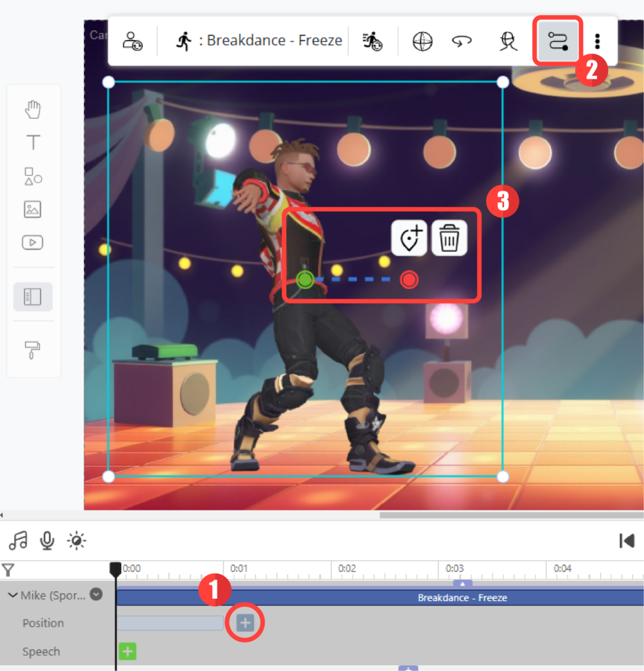Click the add waypoint icon on the motion path
Viewport: 644px width, 671px height.
click(409, 238)
